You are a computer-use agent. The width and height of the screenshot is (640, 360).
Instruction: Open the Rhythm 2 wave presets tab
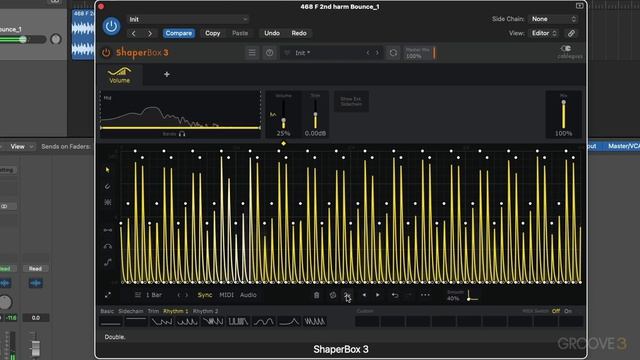[205, 311]
